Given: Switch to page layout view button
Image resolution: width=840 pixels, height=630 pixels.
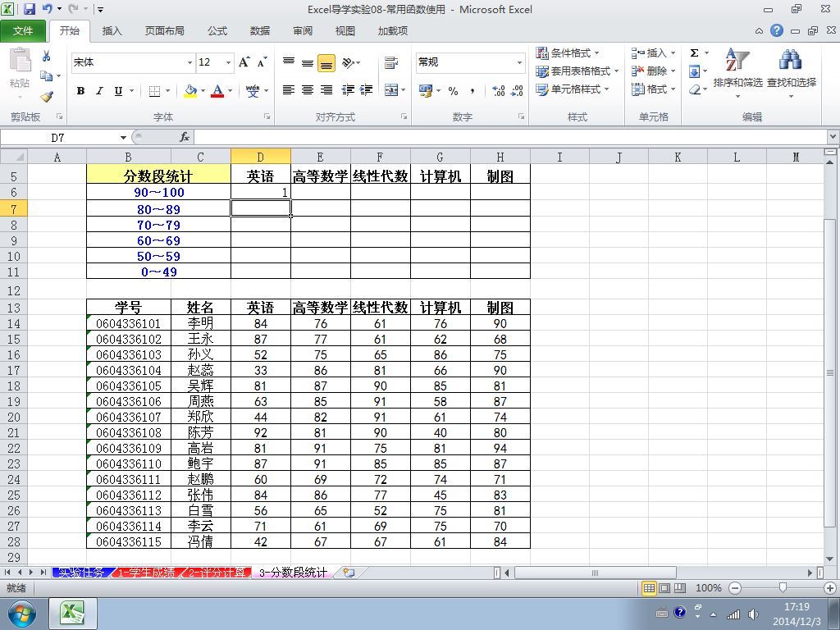Looking at the screenshot, I should click(664, 588).
